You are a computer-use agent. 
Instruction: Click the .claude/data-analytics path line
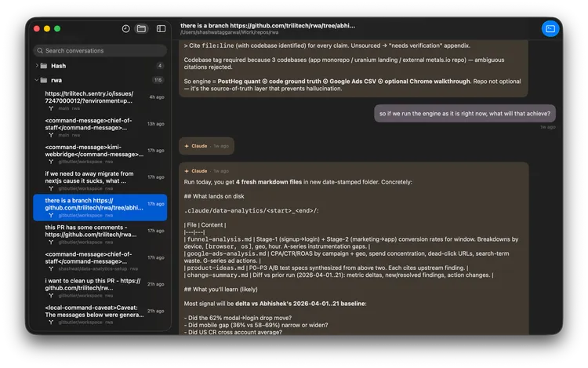(251, 211)
